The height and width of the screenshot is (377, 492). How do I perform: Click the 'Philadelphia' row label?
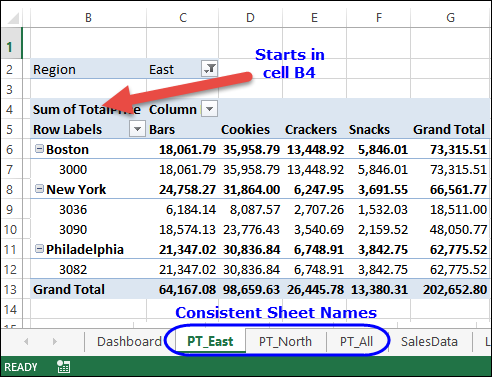coord(85,249)
